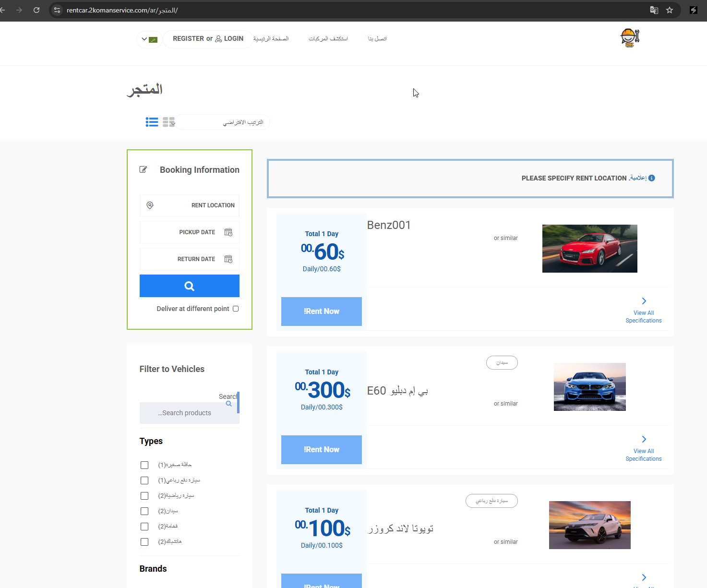This screenshot has height=588, width=707.
Task: Open the 'بي إم دبليو E60' title link
Action: click(x=397, y=391)
